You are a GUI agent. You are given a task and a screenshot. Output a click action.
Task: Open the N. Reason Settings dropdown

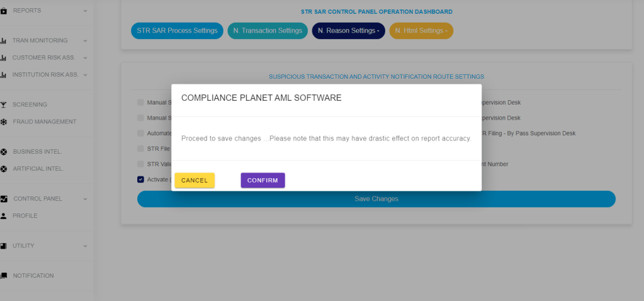(348, 31)
